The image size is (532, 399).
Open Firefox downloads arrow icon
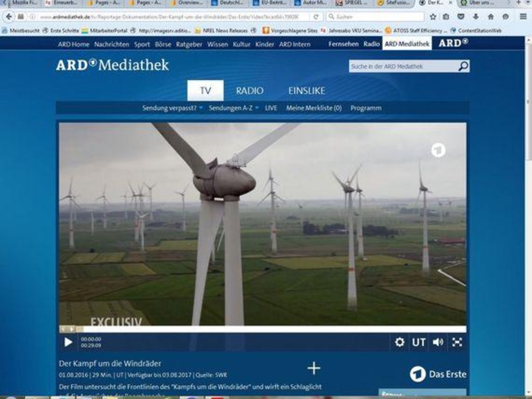pos(476,17)
